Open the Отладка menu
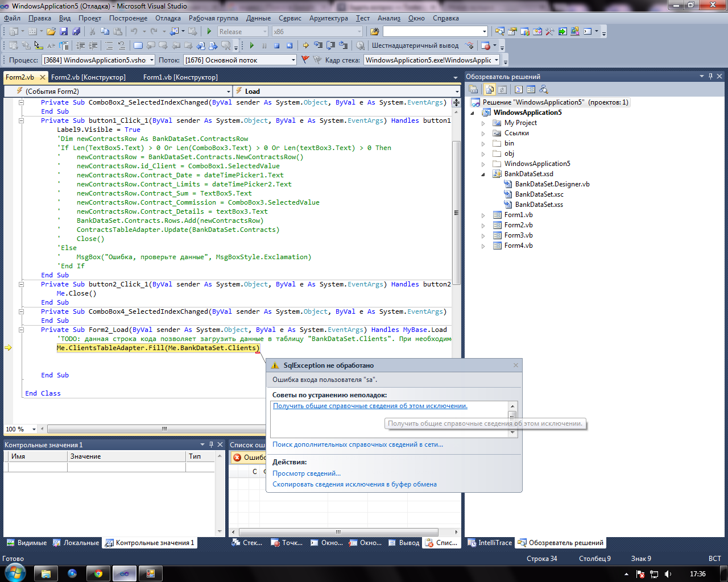Screen dimensions: 728x582 tap(168, 18)
